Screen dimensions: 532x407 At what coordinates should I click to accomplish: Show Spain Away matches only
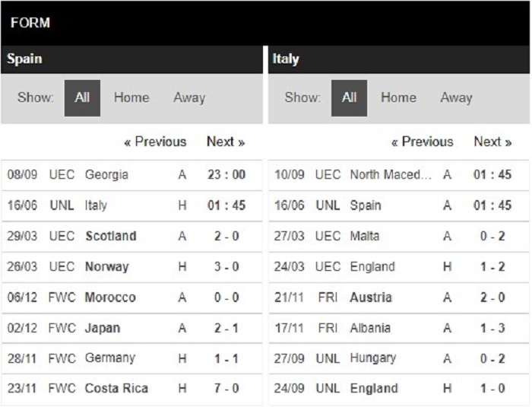[x=189, y=98]
